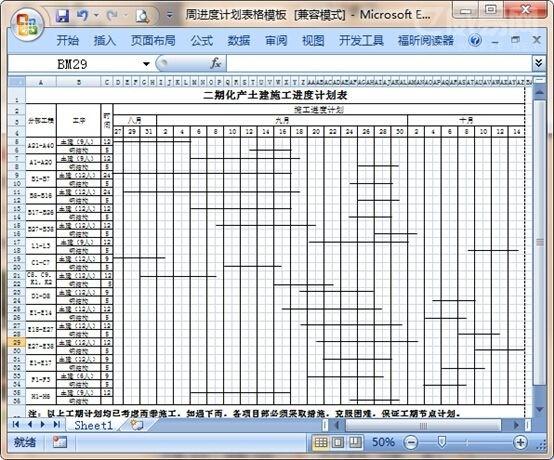The image size is (554, 460).
Task: Undo the last action
Action: coord(82,16)
